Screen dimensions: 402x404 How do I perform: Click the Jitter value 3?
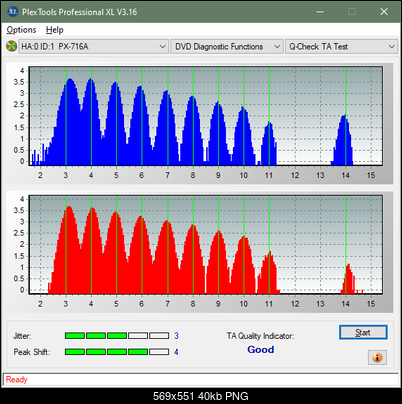tap(176, 336)
